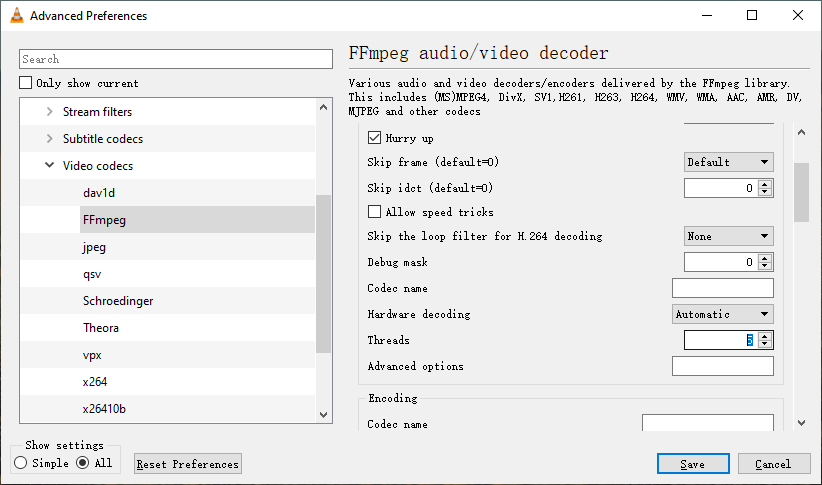The height and width of the screenshot is (485, 822).
Task: Open the Skip loop filter H.264 dropdown
Action: 729,236
